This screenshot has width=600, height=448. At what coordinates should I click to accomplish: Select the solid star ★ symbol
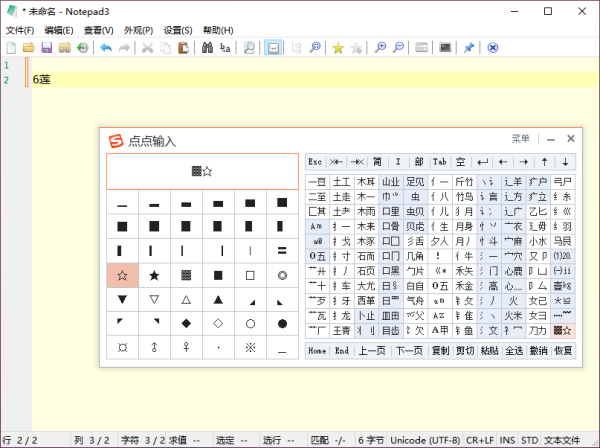point(154,275)
